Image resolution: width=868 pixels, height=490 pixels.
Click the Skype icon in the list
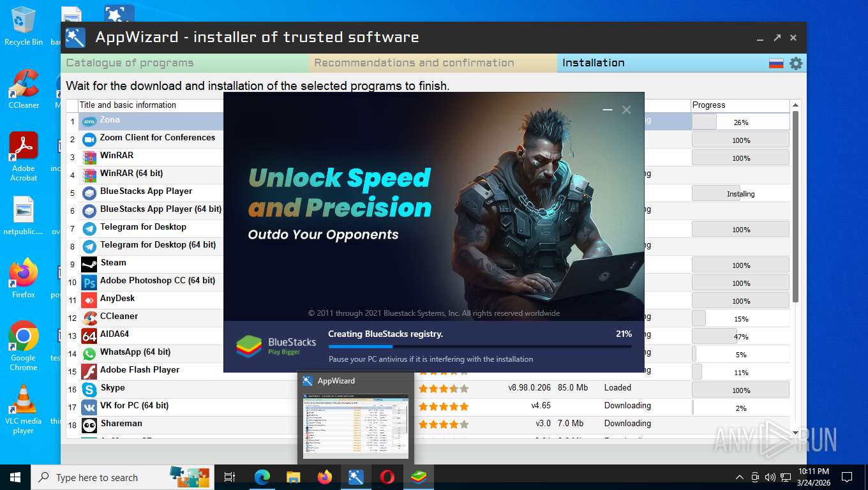(89, 389)
